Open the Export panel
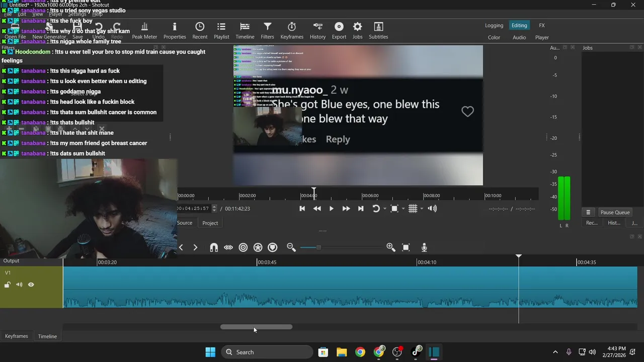Viewport: 644px width, 362px height. tap(339, 31)
